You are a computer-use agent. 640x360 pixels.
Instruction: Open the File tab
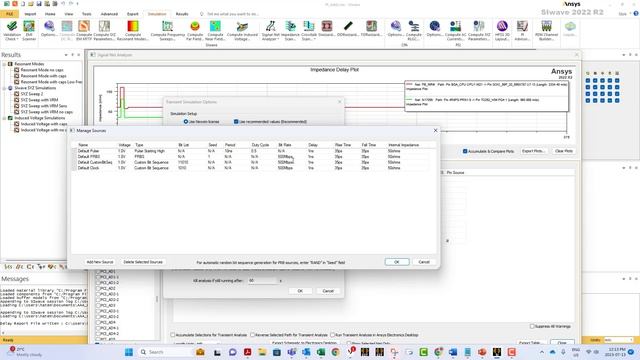[9, 14]
